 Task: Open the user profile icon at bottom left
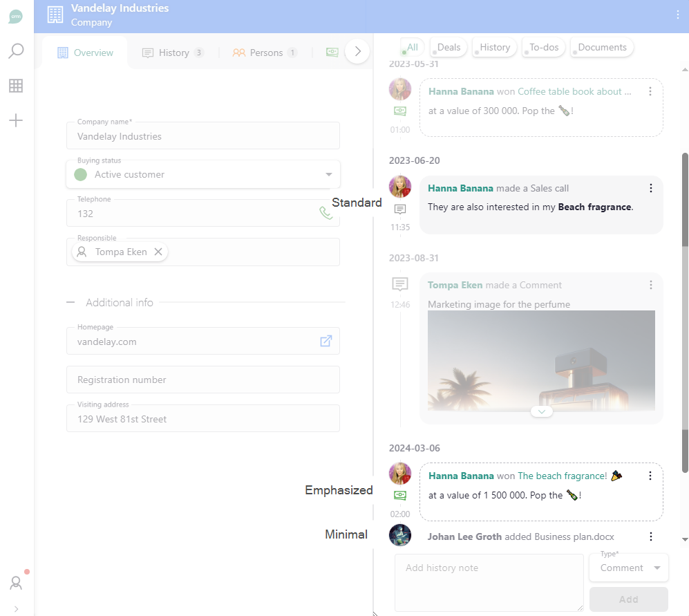[x=16, y=582]
